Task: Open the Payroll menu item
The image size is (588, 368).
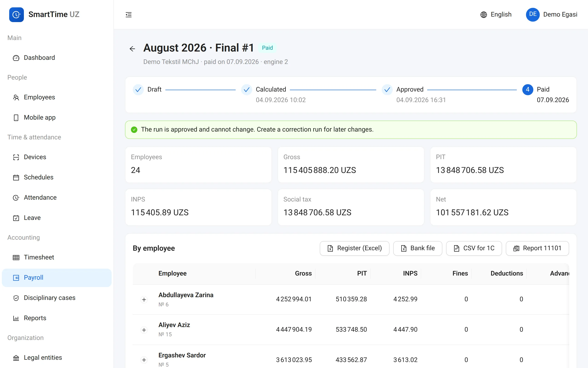Action: click(x=57, y=278)
